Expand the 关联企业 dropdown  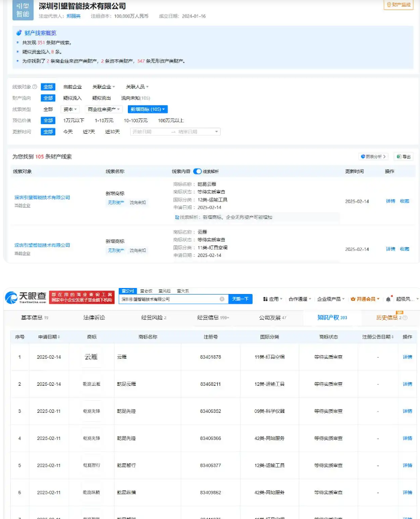(x=103, y=87)
